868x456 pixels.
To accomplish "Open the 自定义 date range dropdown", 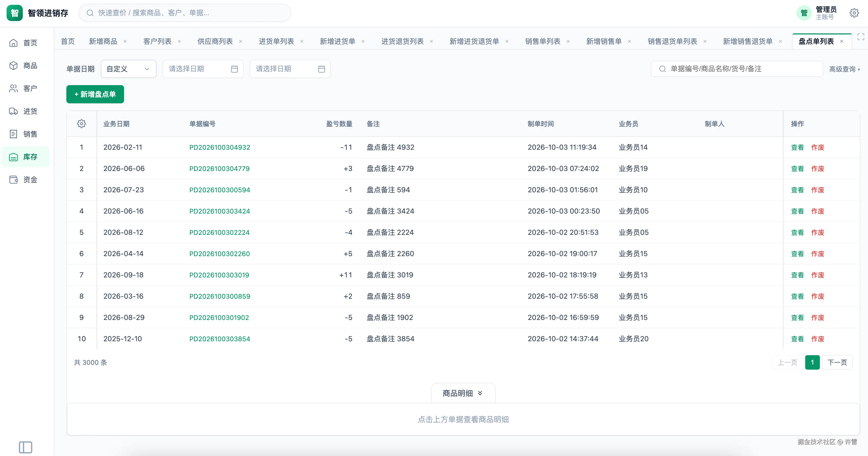I will (128, 69).
